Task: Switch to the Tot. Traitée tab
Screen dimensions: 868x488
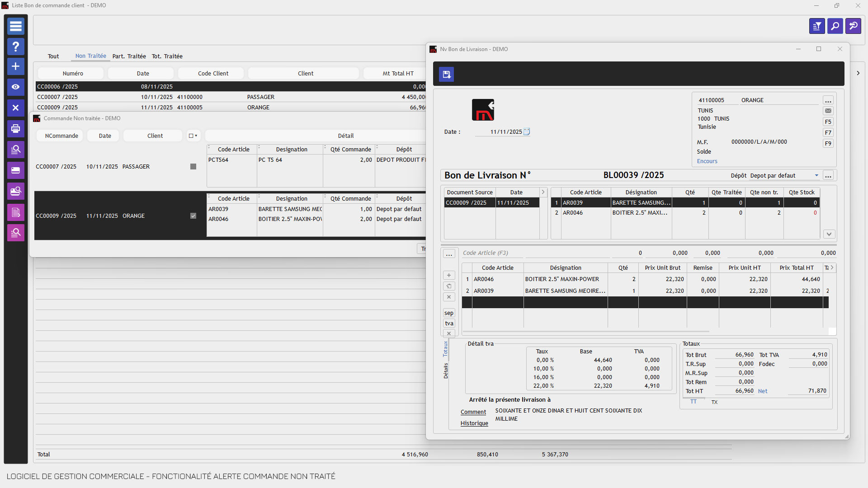Action: click(167, 56)
